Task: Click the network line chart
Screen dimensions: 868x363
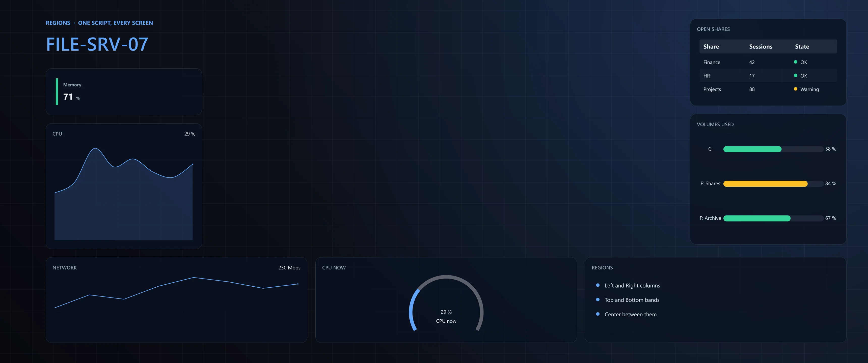Action: click(176, 293)
